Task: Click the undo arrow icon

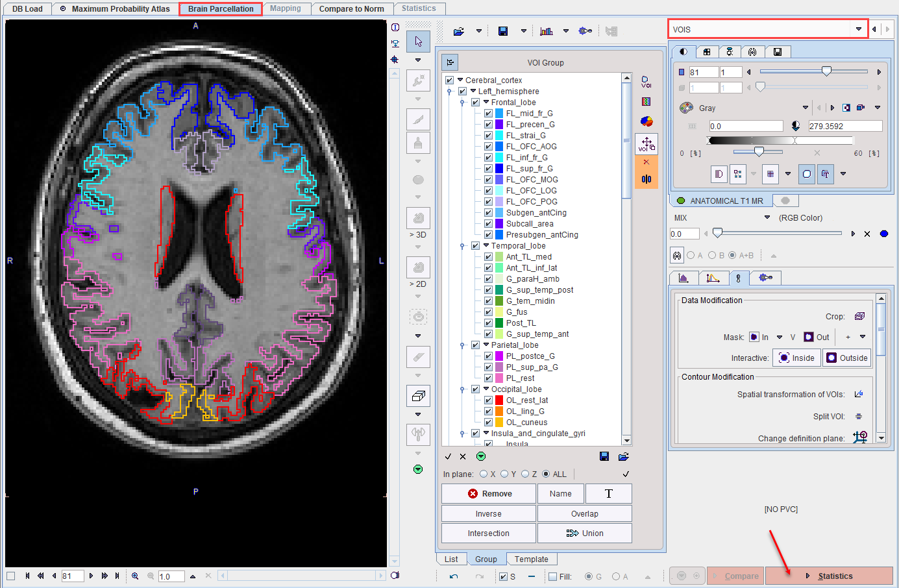Action: pyautogui.click(x=454, y=576)
